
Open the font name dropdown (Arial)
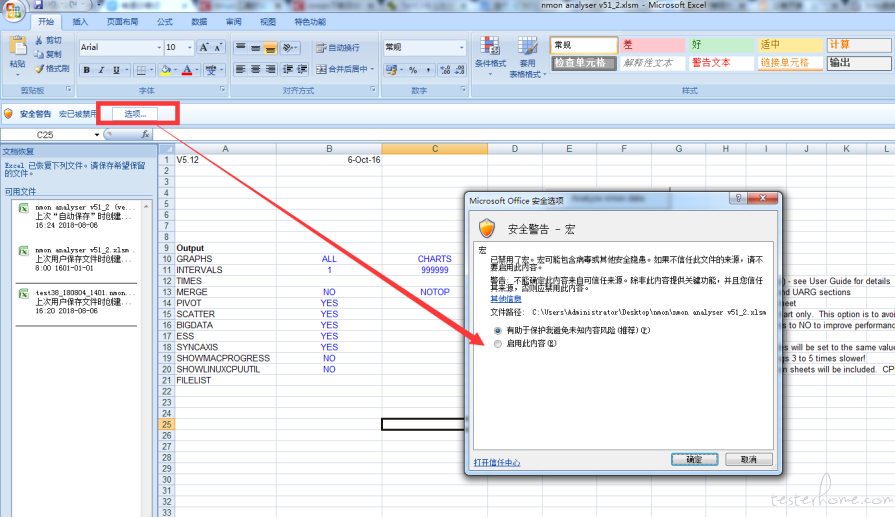tap(159, 47)
